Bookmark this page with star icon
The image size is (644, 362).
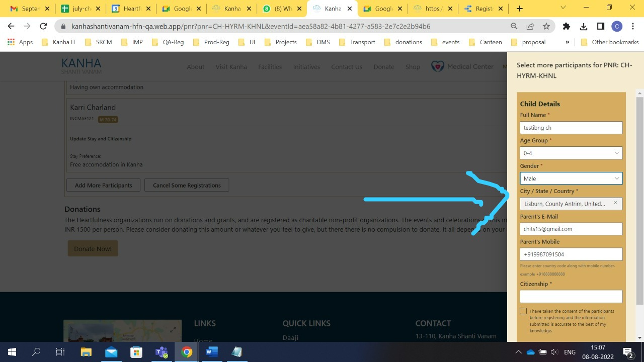click(x=546, y=27)
